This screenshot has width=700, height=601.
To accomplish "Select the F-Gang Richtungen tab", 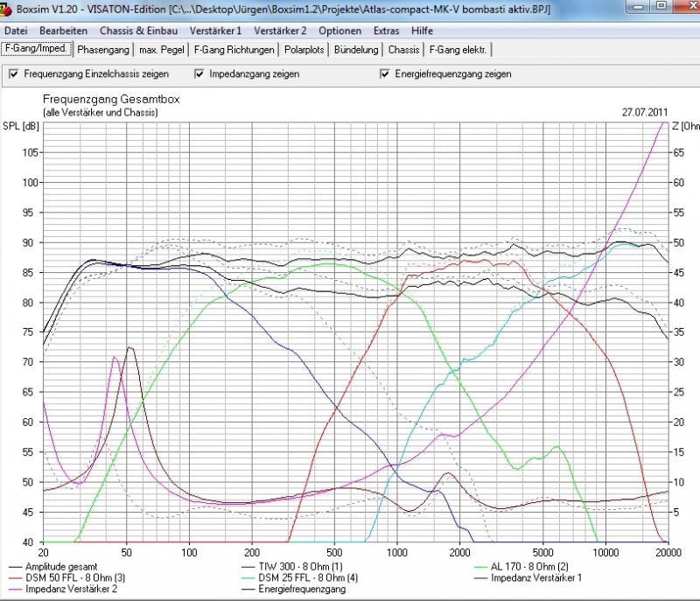I will [x=234, y=50].
